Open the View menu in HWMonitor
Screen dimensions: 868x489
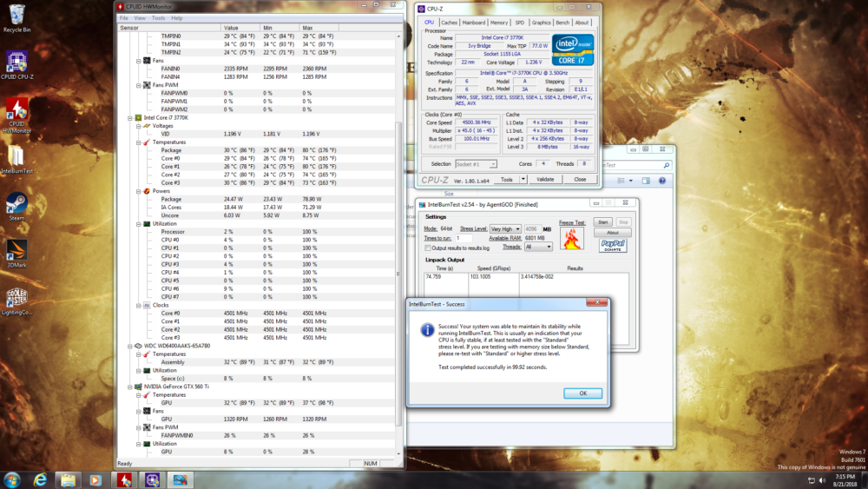[x=140, y=18]
